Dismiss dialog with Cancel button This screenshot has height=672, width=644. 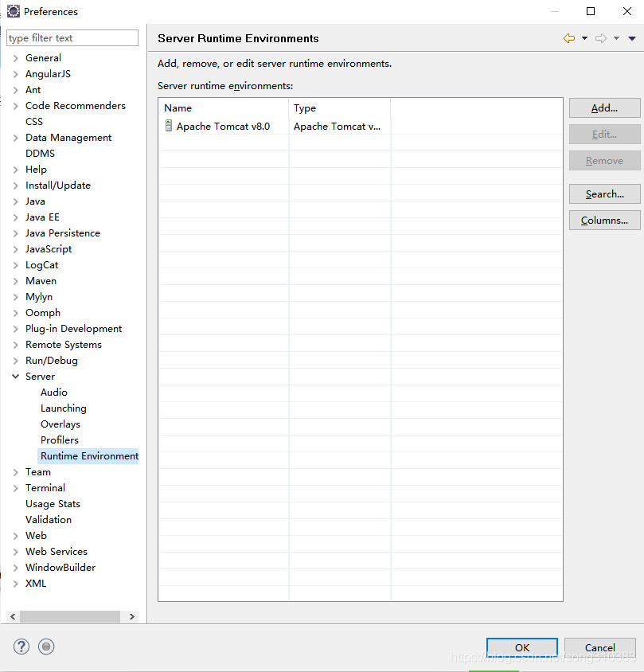click(x=600, y=647)
